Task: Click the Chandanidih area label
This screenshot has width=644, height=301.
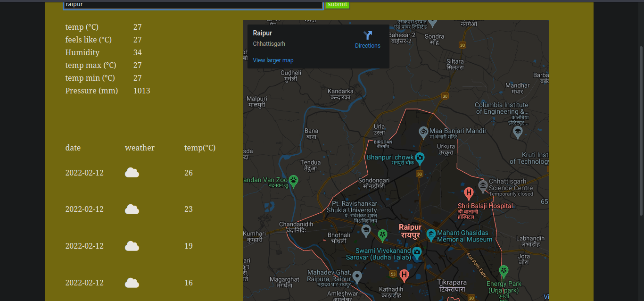Action: coord(296,227)
